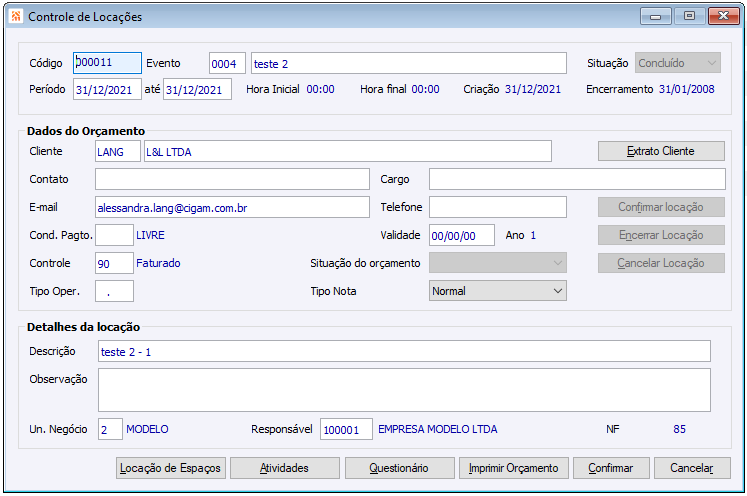The width and height of the screenshot is (747, 496).
Task: Confirm with the Confirmar button
Action: point(611,468)
